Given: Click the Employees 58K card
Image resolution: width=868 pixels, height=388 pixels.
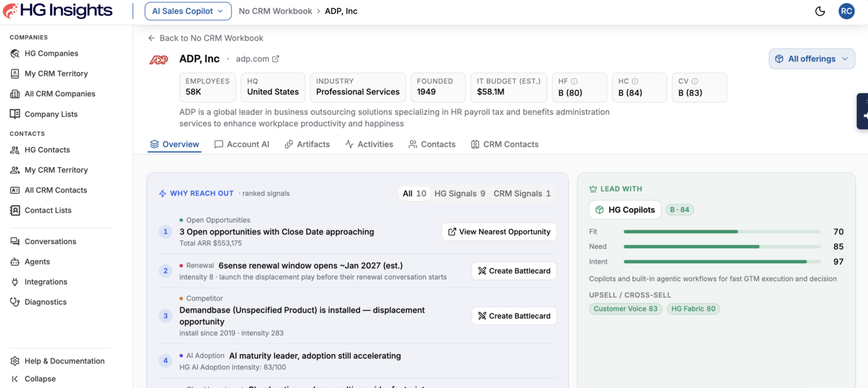Looking at the screenshot, I should point(207,87).
